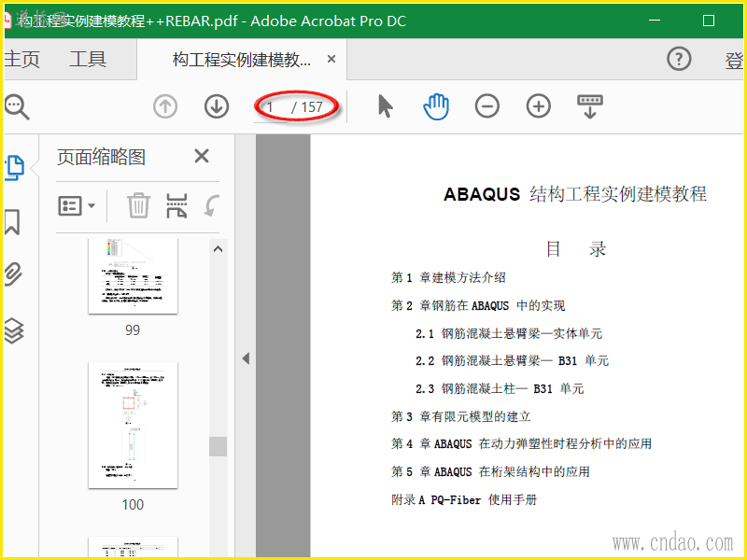Click 第 4 章 动力弹塑性时程分析 entry
This screenshot has height=560, width=747.
(521, 444)
